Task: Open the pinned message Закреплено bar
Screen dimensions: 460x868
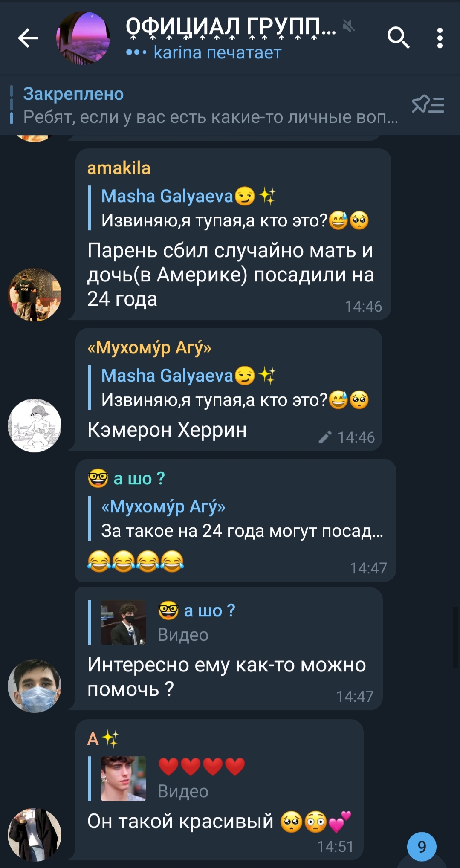Action: [x=205, y=105]
